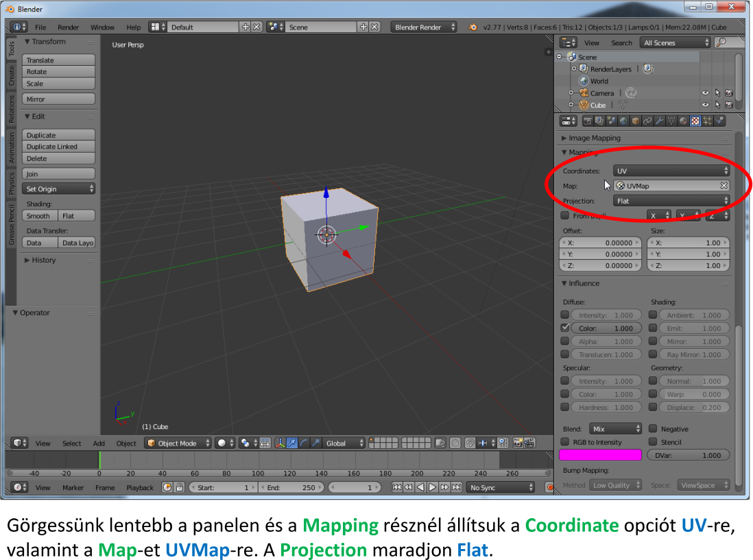Play the timeline animation forward

coord(432,487)
